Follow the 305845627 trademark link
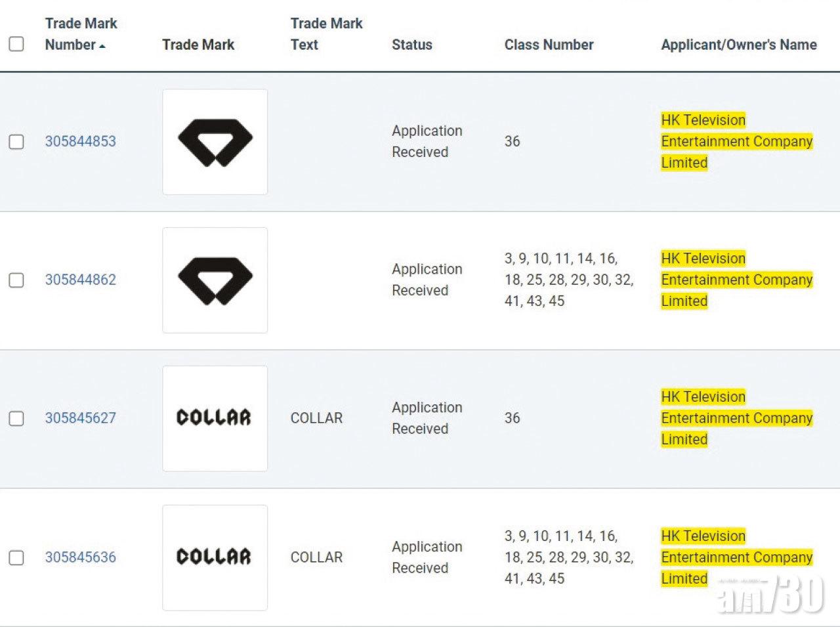This screenshot has width=840, height=627. point(80,418)
